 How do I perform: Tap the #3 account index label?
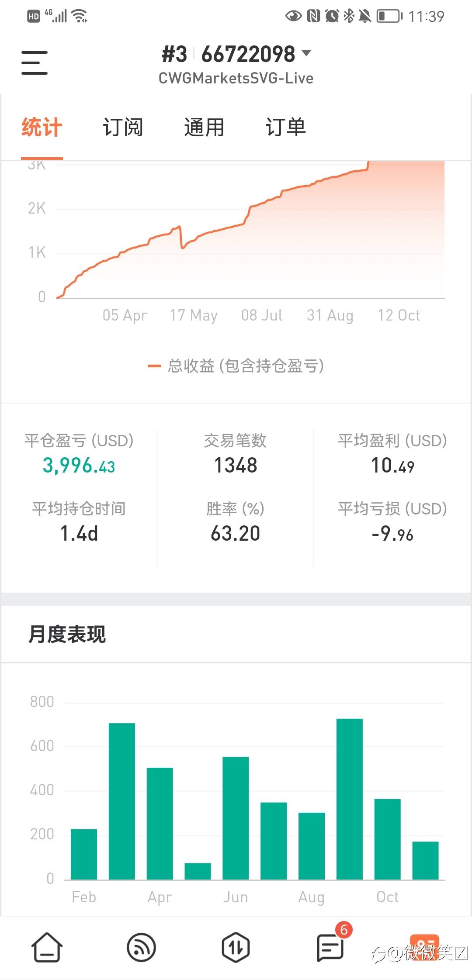click(x=174, y=54)
